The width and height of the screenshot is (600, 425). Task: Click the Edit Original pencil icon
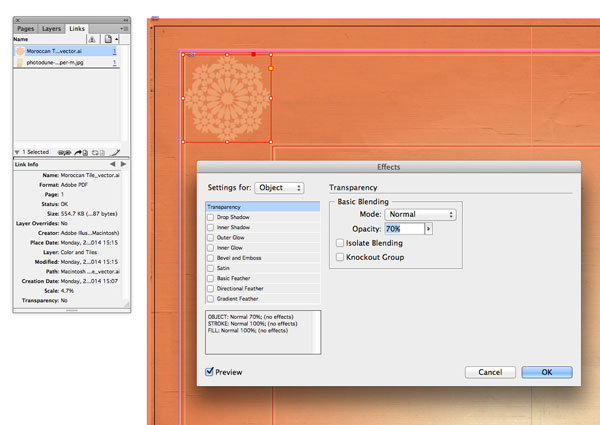click(x=116, y=153)
